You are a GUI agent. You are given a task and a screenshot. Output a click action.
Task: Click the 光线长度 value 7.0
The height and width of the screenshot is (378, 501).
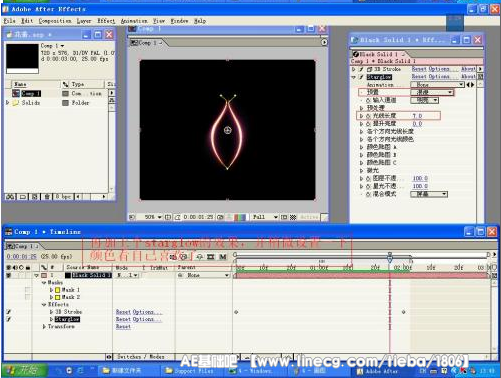[x=417, y=116]
